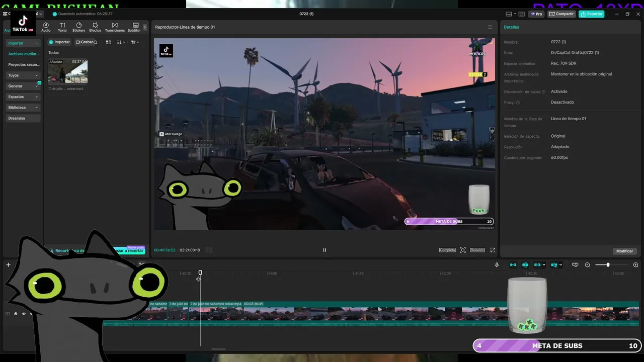This screenshot has height=362, width=644.
Task: Record a voiceover with the microphone icon
Action: click(x=497, y=265)
